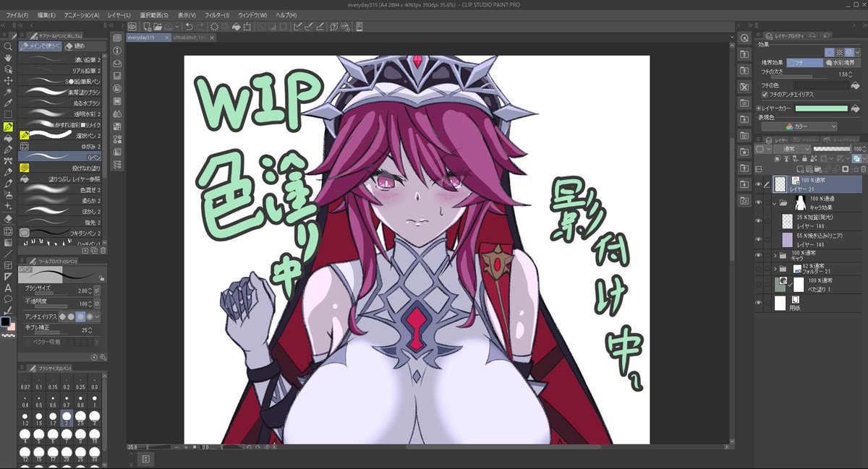Select the Auto select wand tool
868x469 pixels.
8,92
